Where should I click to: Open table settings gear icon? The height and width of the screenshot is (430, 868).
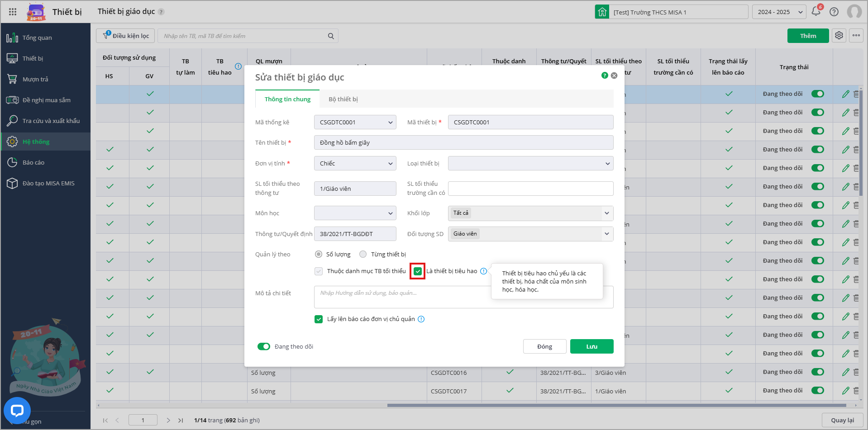click(839, 36)
